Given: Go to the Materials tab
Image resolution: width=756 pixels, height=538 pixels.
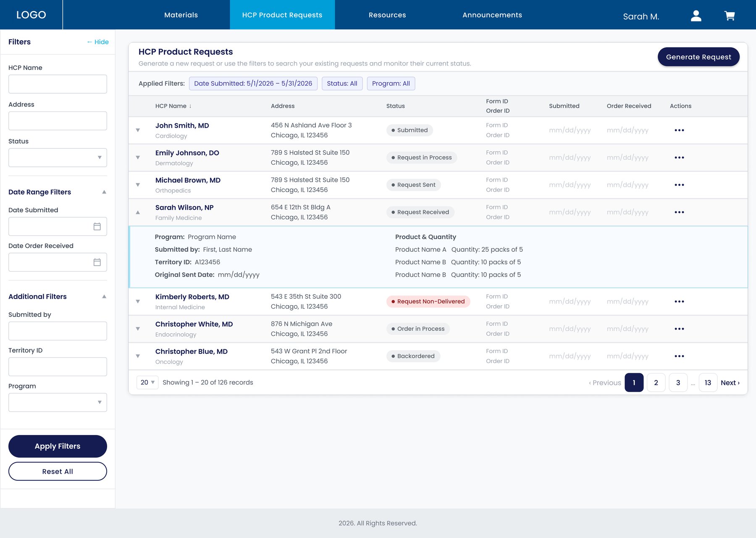Looking at the screenshot, I should point(181,15).
